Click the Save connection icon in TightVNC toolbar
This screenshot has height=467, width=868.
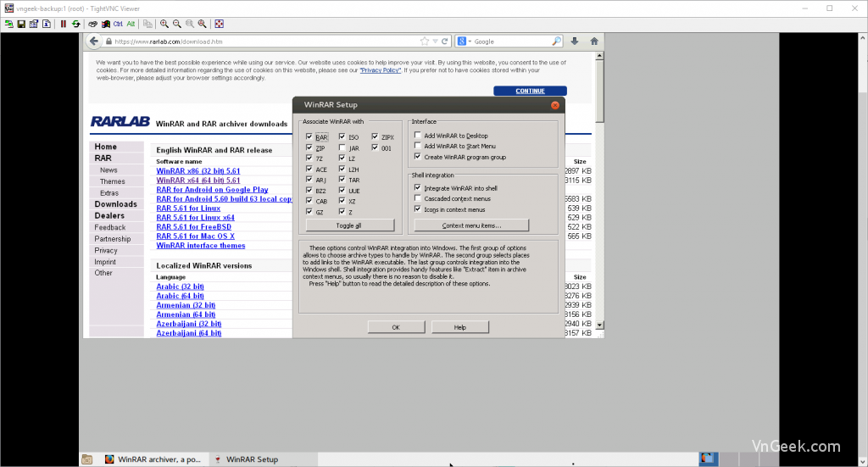[21, 24]
